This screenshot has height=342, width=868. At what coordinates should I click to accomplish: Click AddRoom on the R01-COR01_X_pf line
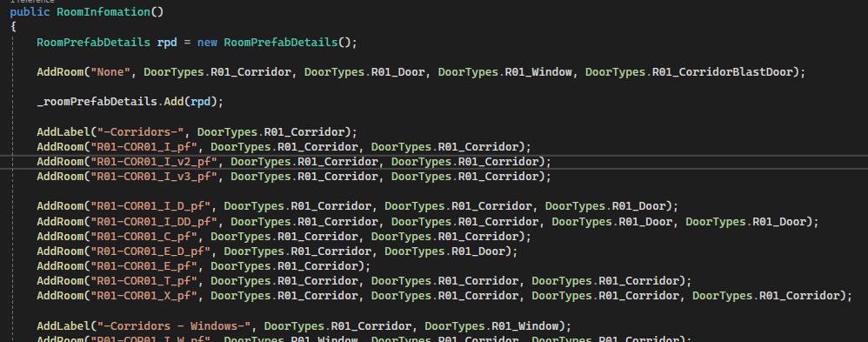(60, 296)
